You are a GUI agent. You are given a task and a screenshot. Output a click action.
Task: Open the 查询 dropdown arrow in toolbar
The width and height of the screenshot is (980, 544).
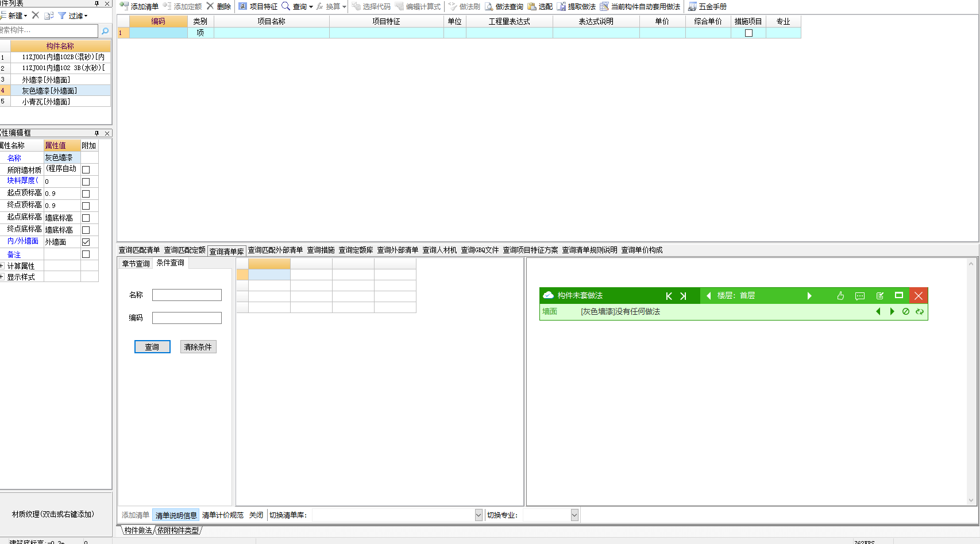[x=311, y=7]
